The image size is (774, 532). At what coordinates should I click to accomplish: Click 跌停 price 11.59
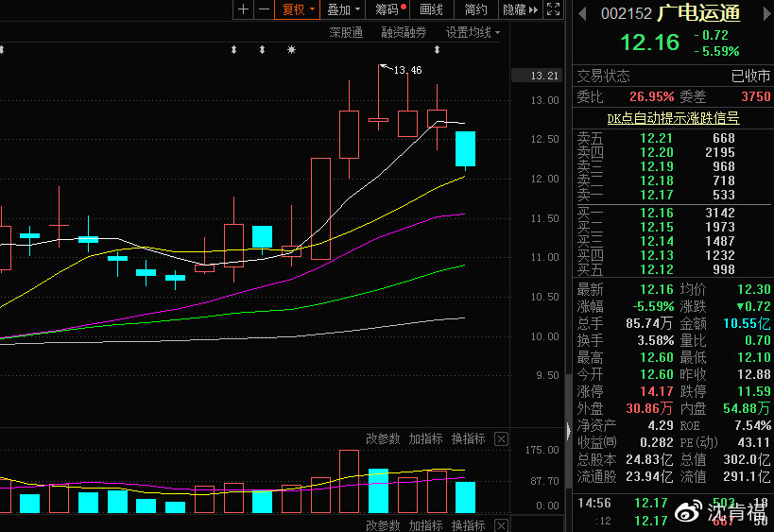click(x=754, y=391)
